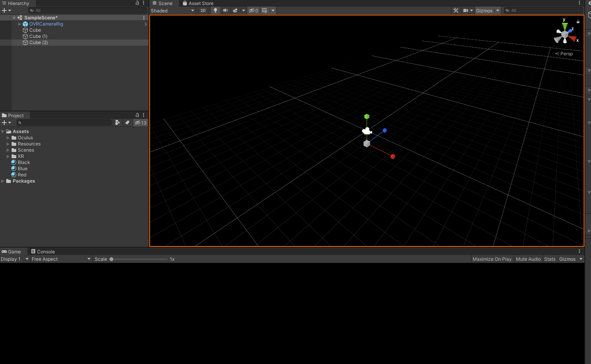
Task: Collapse the SampleScene tree
Action: click(x=14, y=18)
